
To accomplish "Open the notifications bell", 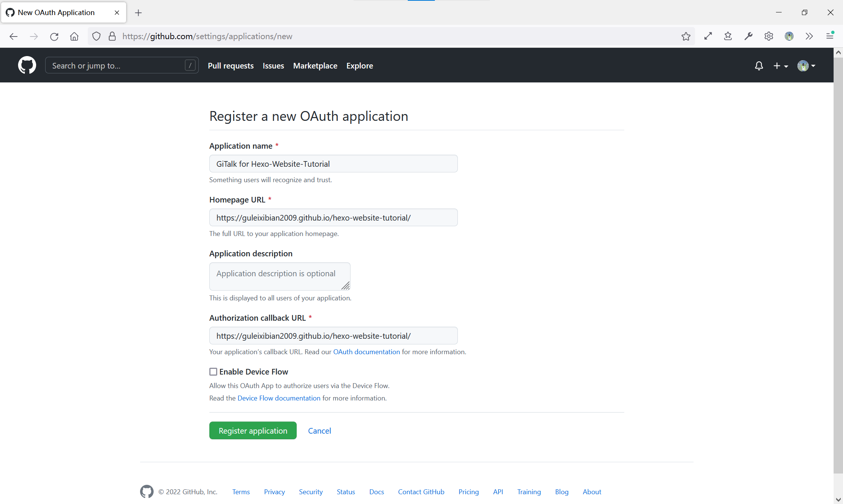I will (x=759, y=66).
